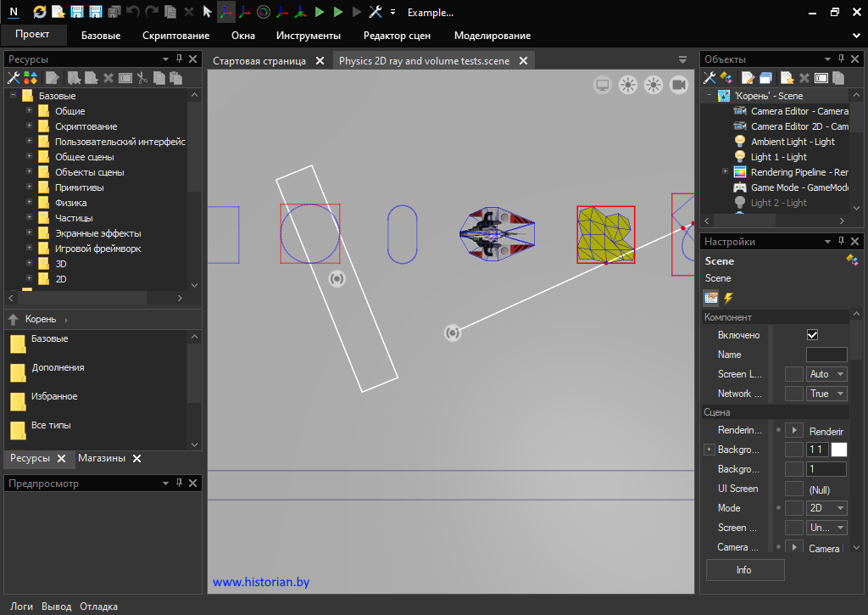The image size is (868, 615).
Task: Open the Инструменты ribbon tab
Action: click(x=308, y=36)
